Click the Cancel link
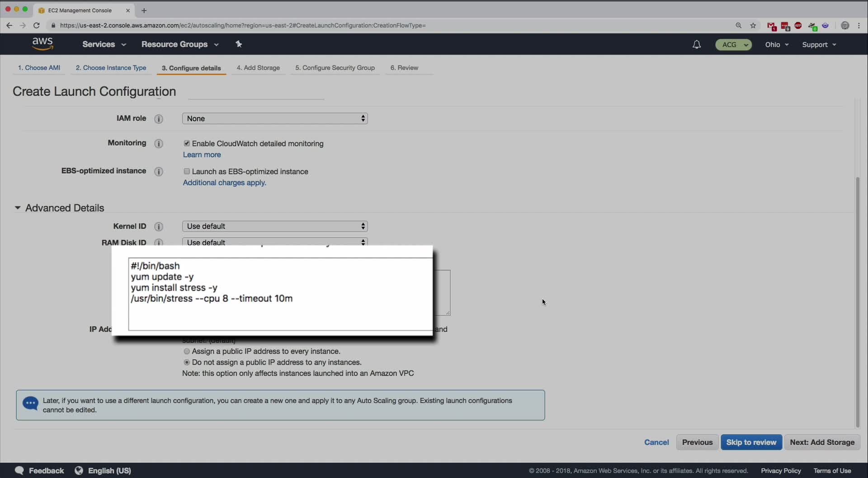The image size is (868, 478). (x=656, y=442)
